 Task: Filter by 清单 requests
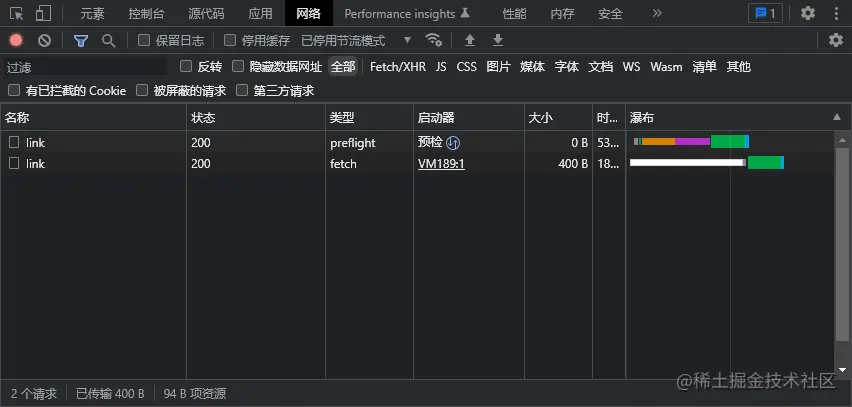point(705,67)
